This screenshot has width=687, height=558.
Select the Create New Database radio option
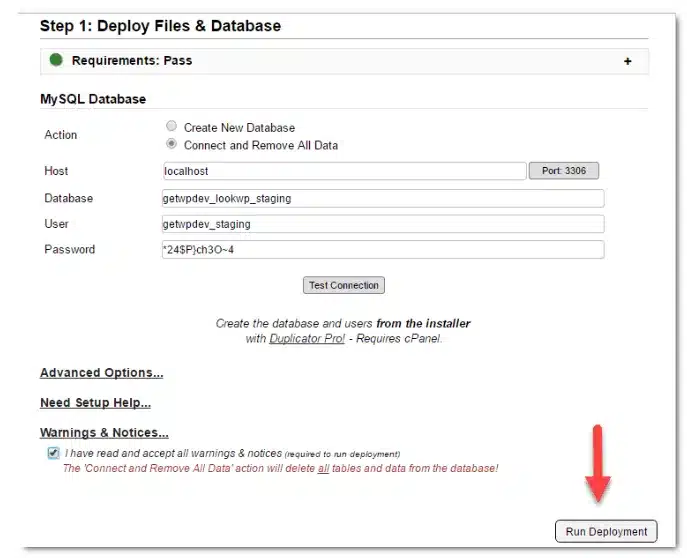171,126
